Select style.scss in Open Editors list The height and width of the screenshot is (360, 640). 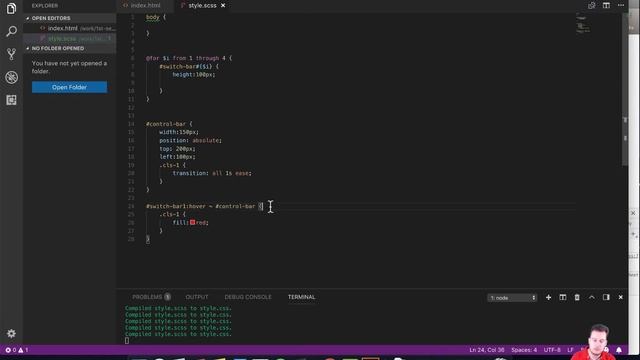click(x=69, y=38)
